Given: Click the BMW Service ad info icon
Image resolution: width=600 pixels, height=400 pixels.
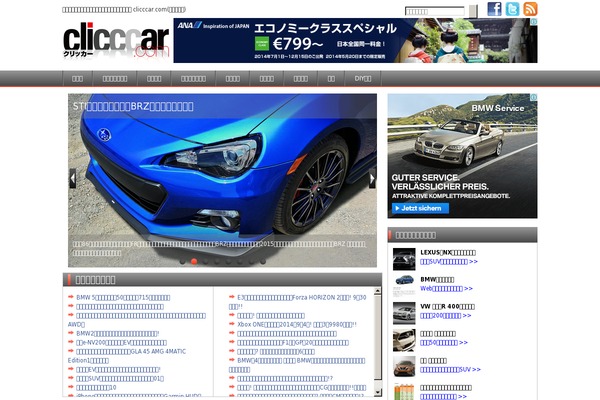Looking at the screenshot, I should pyautogui.click(x=534, y=97).
